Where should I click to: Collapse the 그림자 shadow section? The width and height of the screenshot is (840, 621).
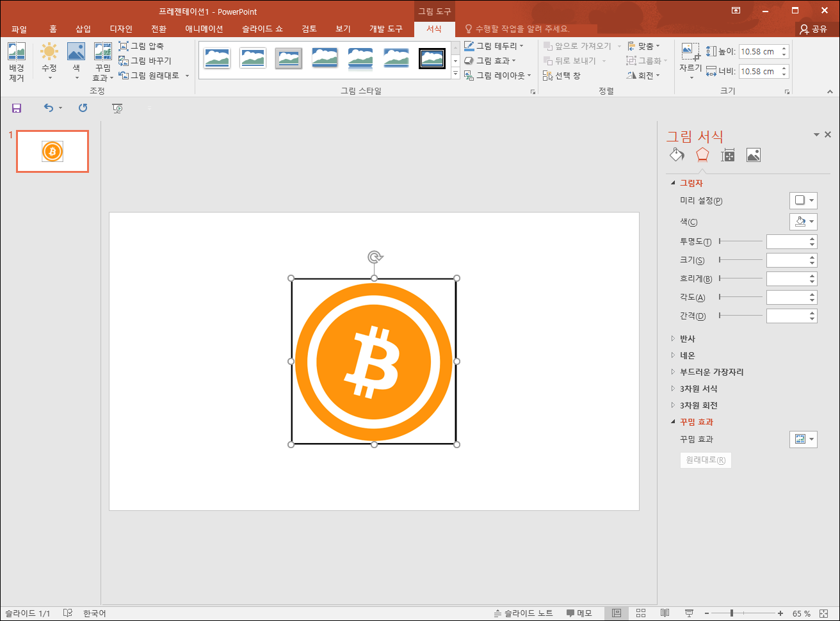pos(673,183)
